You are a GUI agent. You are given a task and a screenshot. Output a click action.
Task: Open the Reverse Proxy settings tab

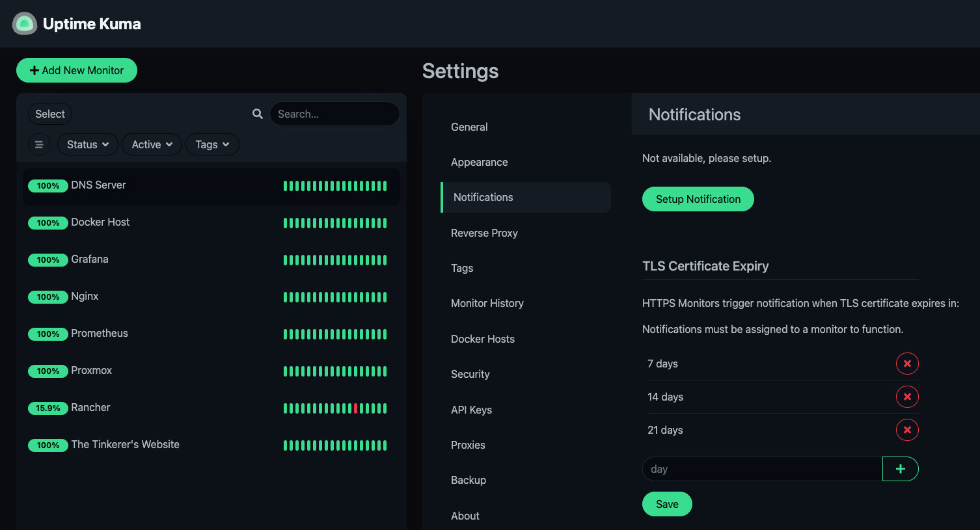tap(484, 233)
